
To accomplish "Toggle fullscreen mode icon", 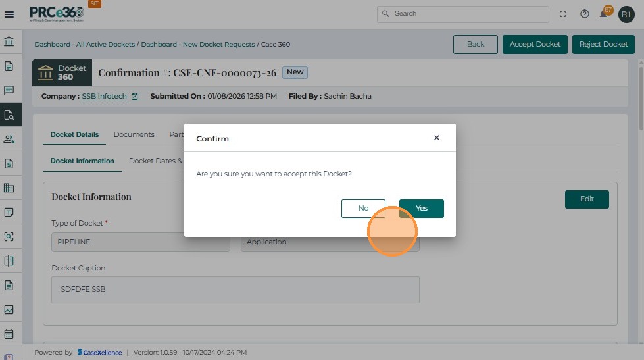I will click(562, 14).
